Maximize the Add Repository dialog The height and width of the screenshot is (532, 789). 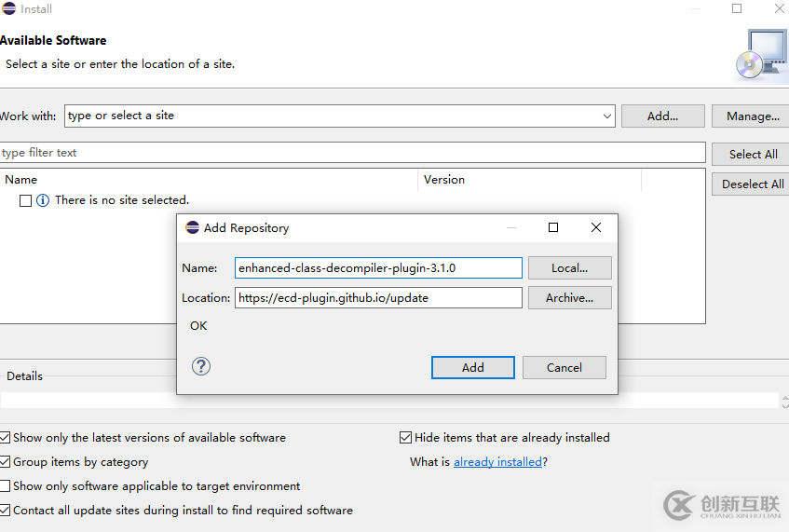tap(553, 227)
